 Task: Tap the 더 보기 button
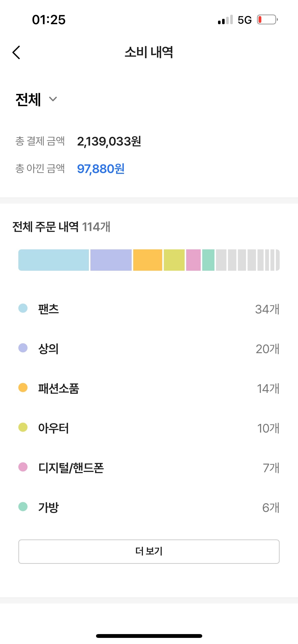(149, 551)
